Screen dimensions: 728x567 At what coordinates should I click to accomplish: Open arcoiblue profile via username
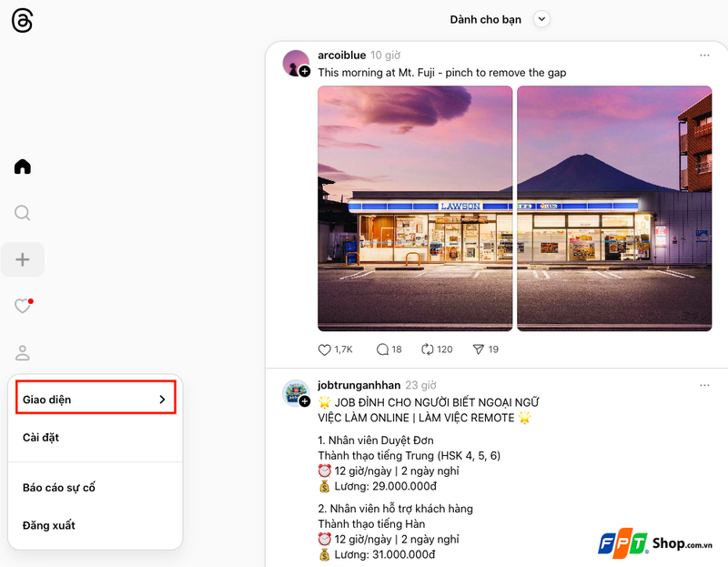[342, 56]
